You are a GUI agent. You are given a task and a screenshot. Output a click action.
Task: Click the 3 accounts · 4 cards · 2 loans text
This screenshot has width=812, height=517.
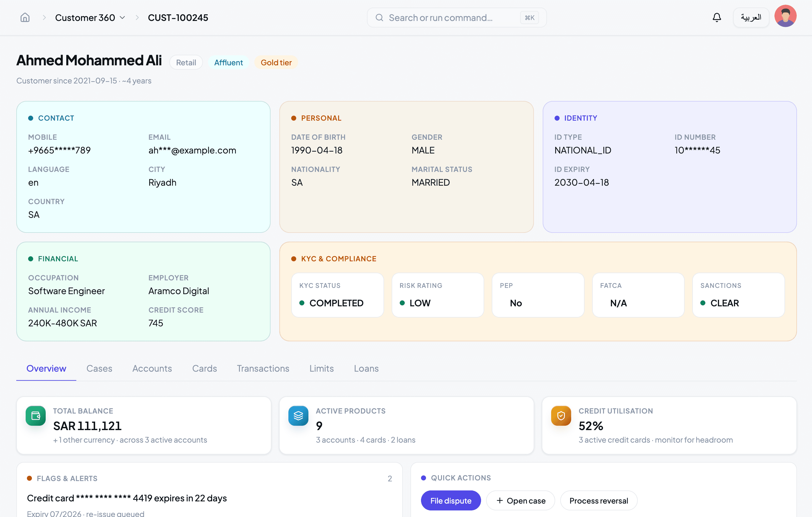click(366, 440)
